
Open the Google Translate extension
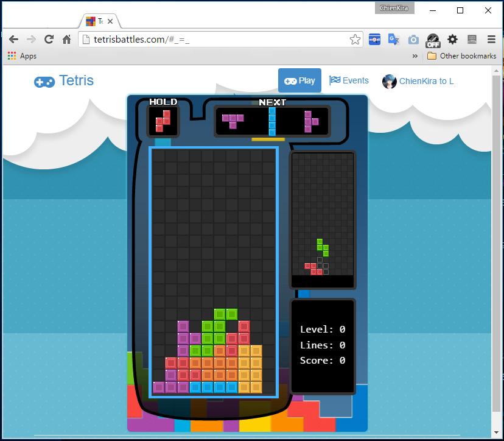point(394,39)
